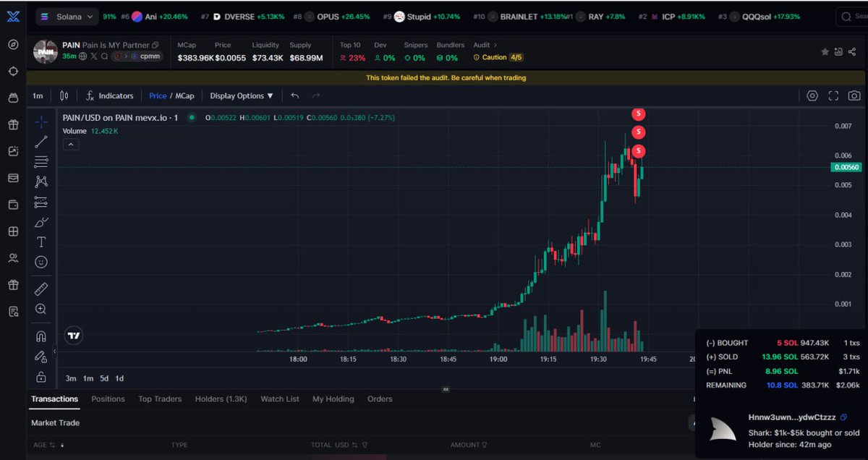
Task: Select the brush drawing tool
Action: pyautogui.click(x=41, y=222)
